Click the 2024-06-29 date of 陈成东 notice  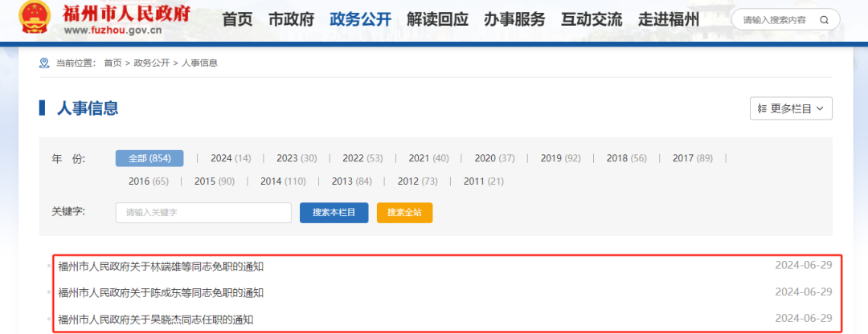tap(804, 292)
